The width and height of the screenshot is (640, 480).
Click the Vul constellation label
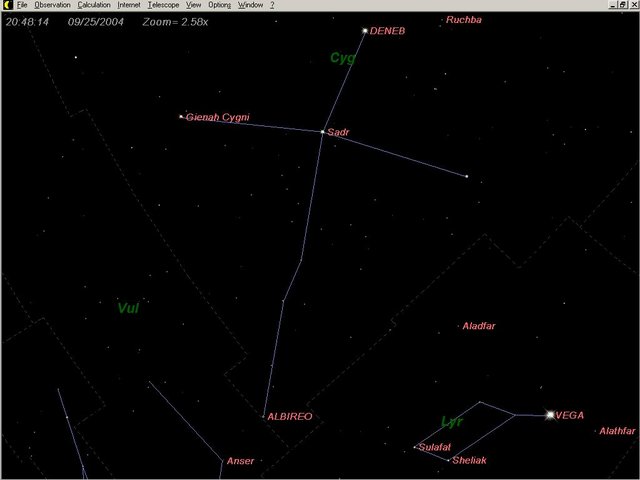point(128,308)
